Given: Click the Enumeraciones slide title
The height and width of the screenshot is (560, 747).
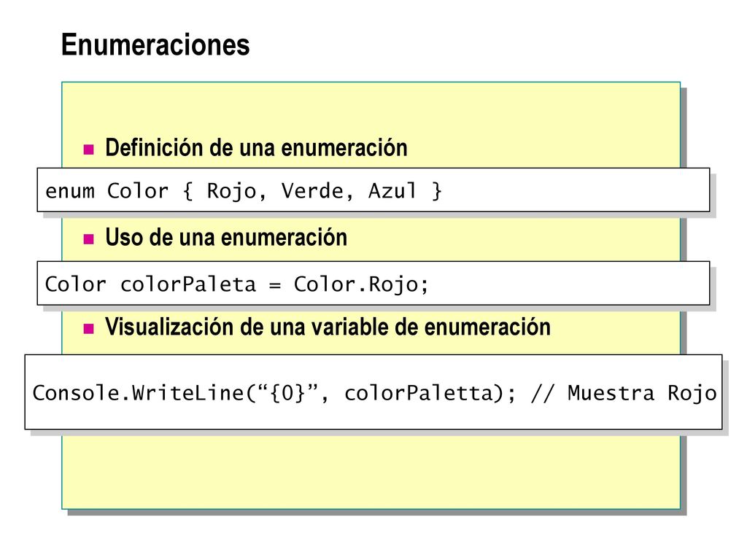Looking at the screenshot, I should (x=155, y=45).
